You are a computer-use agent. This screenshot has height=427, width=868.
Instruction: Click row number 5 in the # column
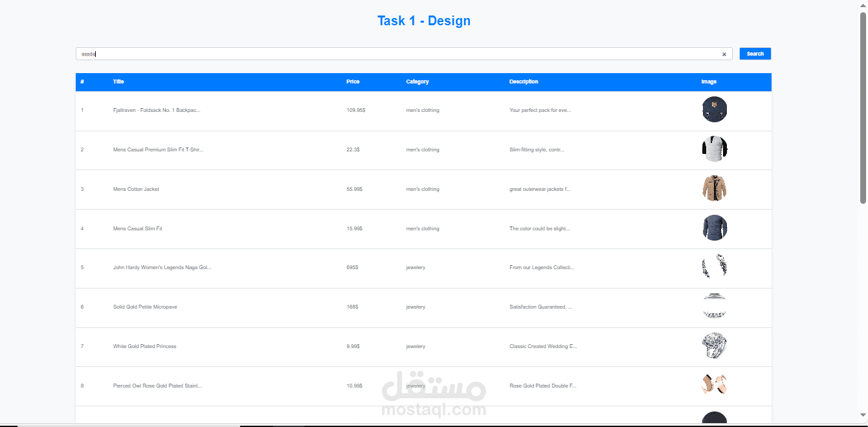click(x=82, y=267)
